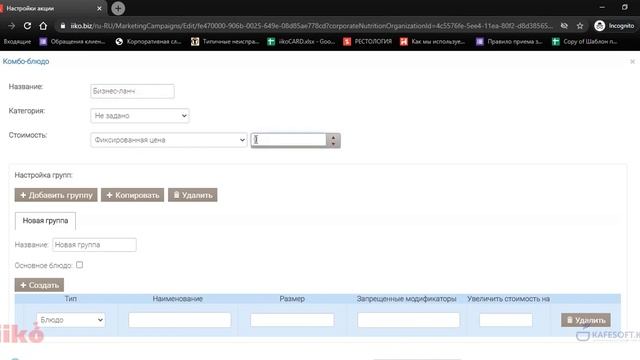Viewport: 640px width, 360px height.
Task: Edit the Название field with Бизнес-ланч
Action: click(x=132, y=91)
